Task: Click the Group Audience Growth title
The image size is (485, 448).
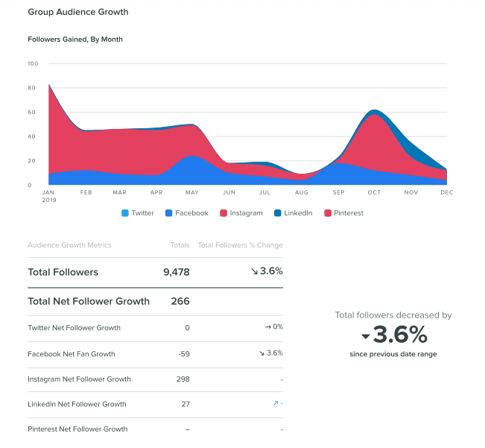Action: click(78, 12)
